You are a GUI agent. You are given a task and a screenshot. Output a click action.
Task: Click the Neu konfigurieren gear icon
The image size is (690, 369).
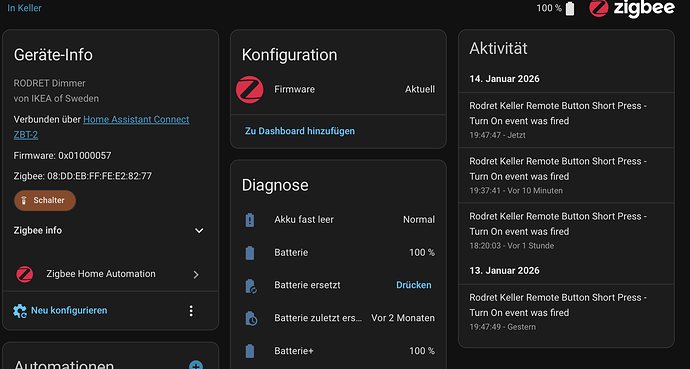pos(20,311)
